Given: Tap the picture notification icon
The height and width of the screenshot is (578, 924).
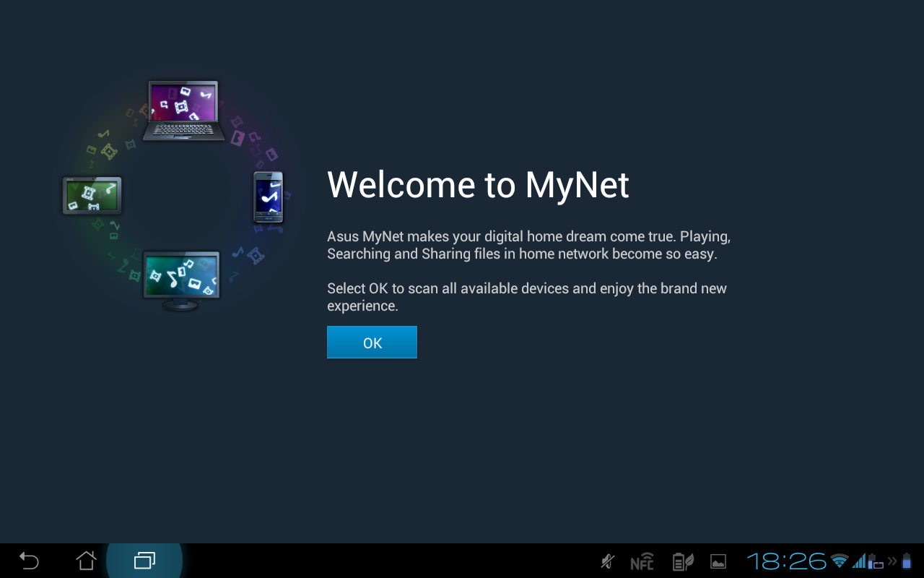Looking at the screenshot, I should (x=718, y=561).
